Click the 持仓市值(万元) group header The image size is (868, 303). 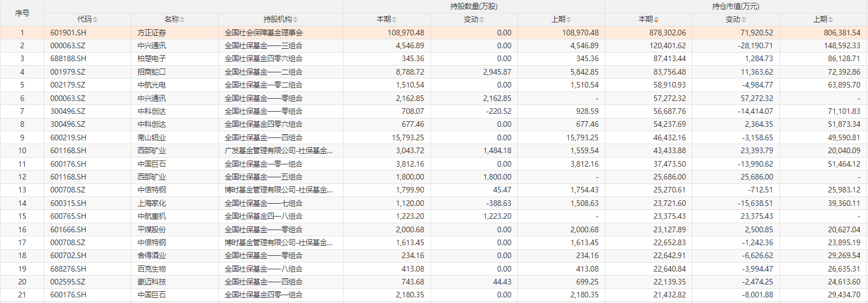[x=736, y=7]
